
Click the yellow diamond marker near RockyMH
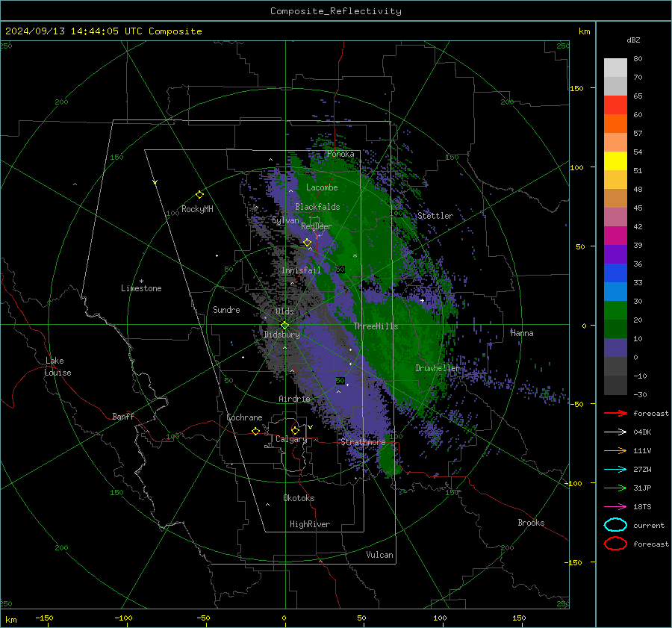[x=199, y=195]
